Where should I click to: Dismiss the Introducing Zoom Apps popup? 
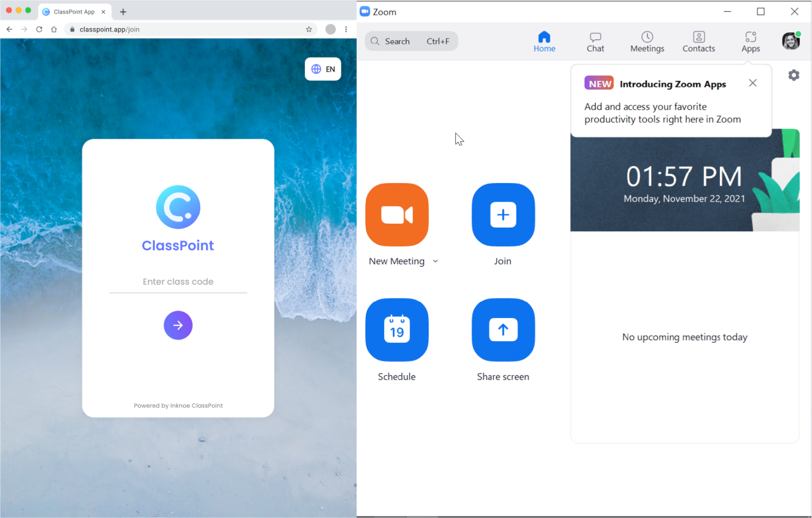pyautogui.click(x=752, y=83)
